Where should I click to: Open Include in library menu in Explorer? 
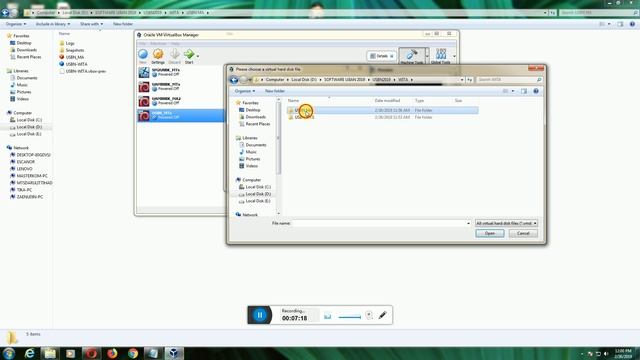click(x=53, y=24)
